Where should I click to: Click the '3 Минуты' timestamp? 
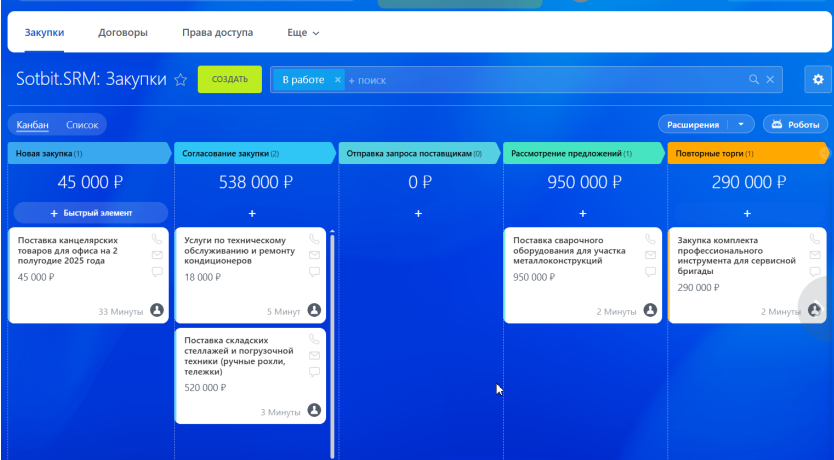click(280, 412)
